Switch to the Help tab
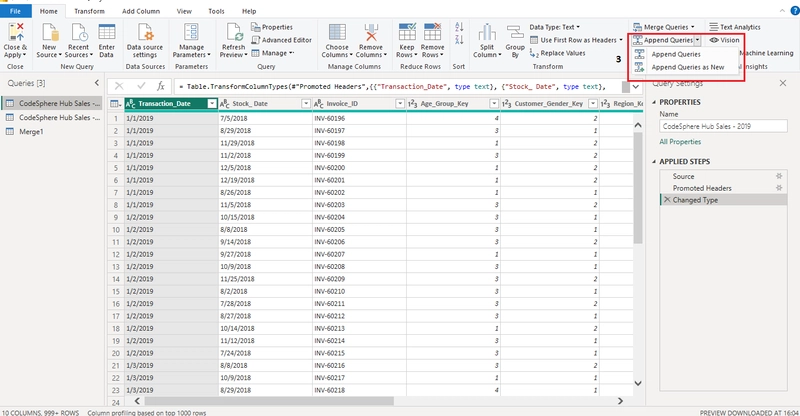This screenshot has height=416, width=800. point(249,11)
